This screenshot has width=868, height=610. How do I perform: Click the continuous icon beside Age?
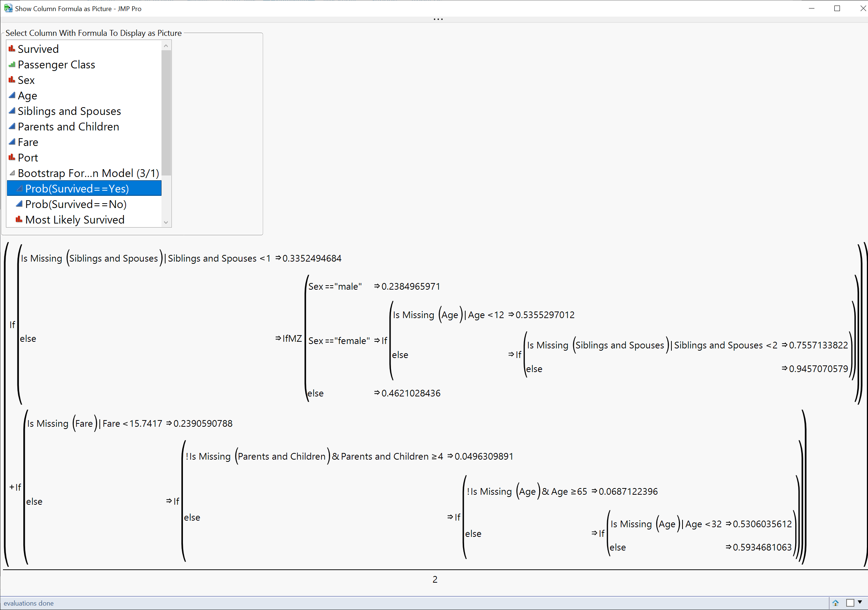12,95
